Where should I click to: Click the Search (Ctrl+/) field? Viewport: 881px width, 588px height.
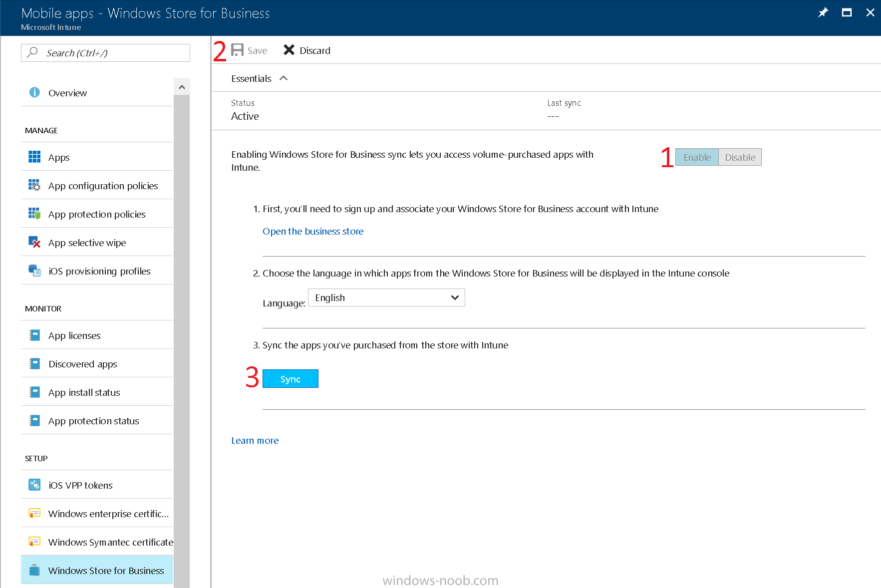(x=105, y=53)
